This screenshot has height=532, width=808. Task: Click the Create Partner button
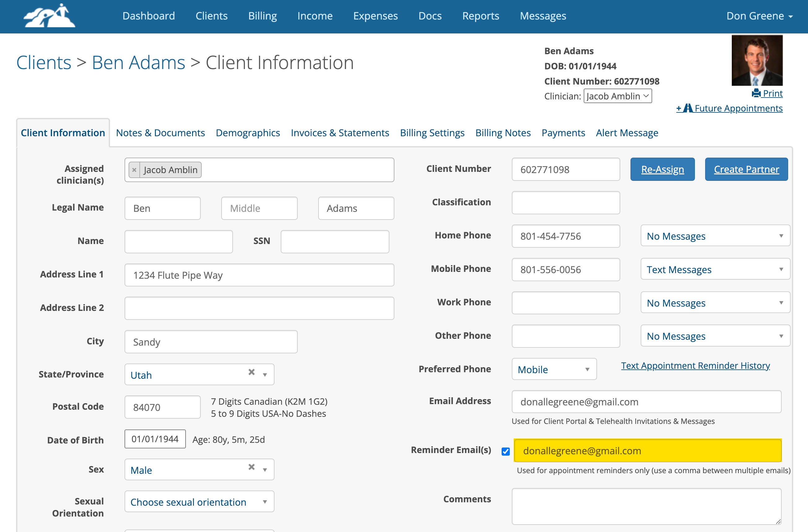(746, 169)
